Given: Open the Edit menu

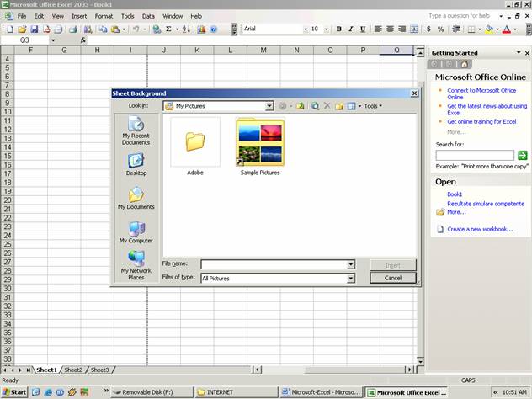Looking at the screenshot, I should click(39, 16).
